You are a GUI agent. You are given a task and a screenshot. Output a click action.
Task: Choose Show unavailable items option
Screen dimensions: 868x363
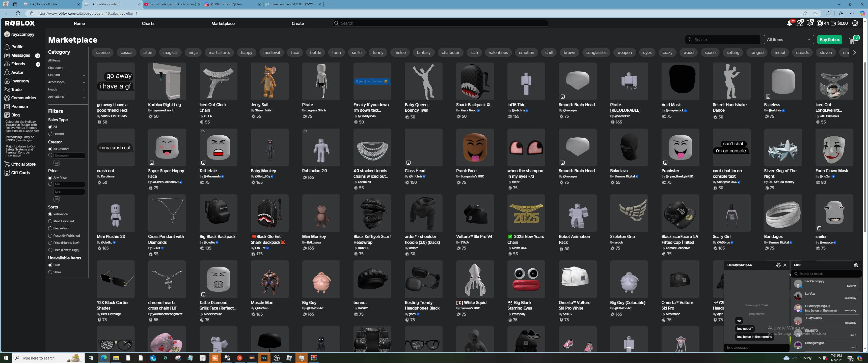tap(50, 272)
